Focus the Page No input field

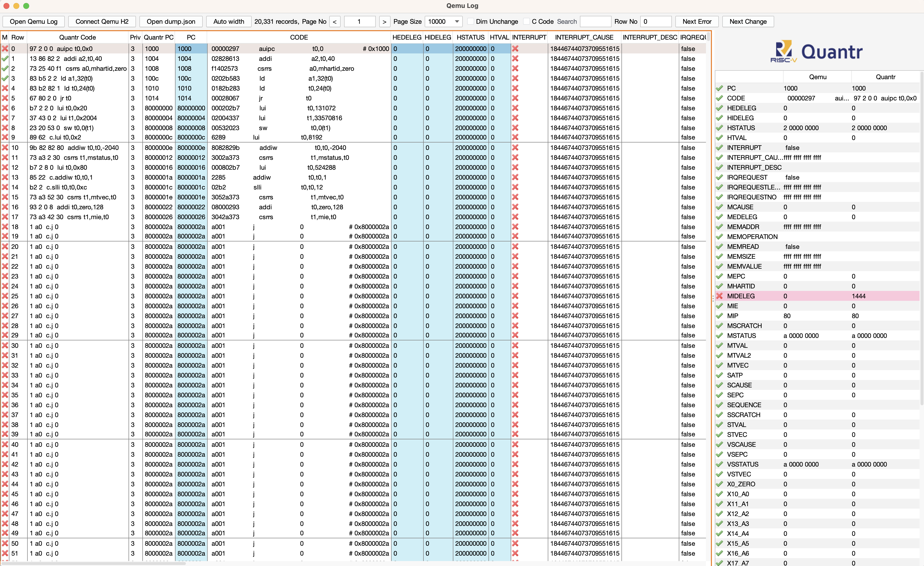coord(360,21)
